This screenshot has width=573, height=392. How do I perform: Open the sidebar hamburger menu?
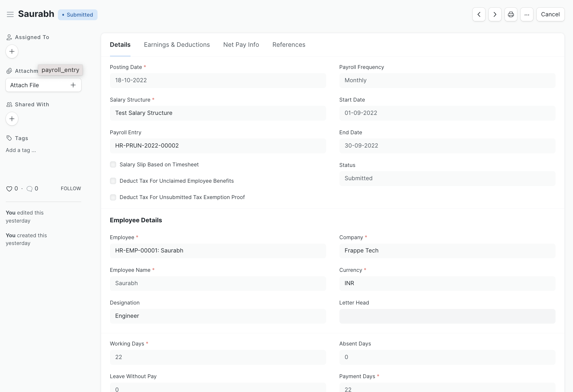pyautogui.click(x=10, y=14)
